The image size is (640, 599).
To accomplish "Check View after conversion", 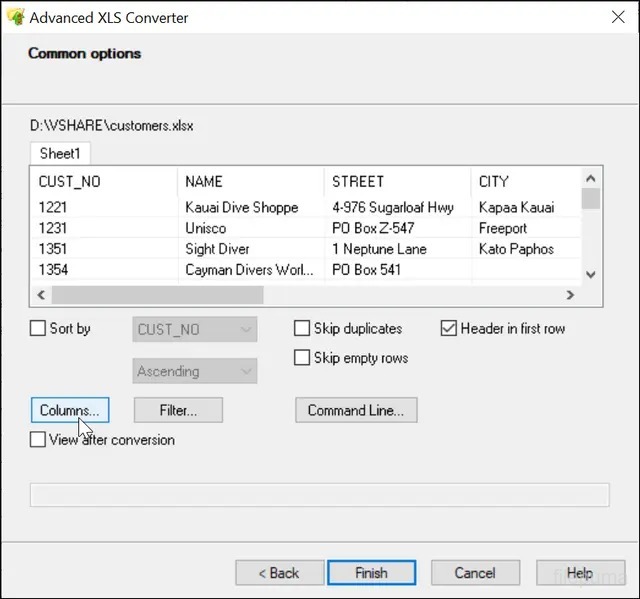I will click(x=38, y=440).
